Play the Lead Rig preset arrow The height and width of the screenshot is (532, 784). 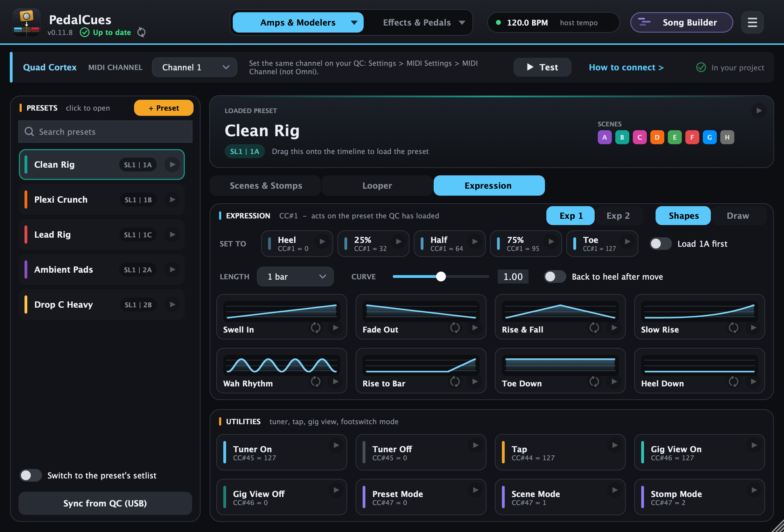172,234
